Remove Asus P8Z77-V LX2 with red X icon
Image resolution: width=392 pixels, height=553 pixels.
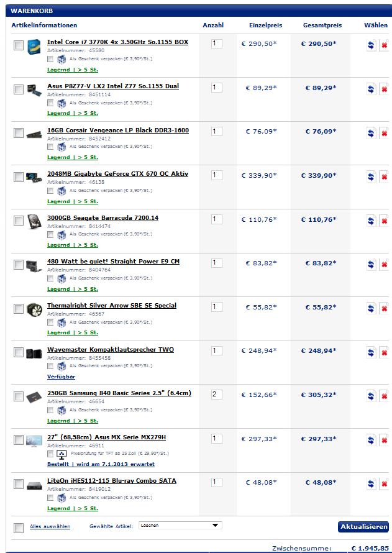(384, 89)
